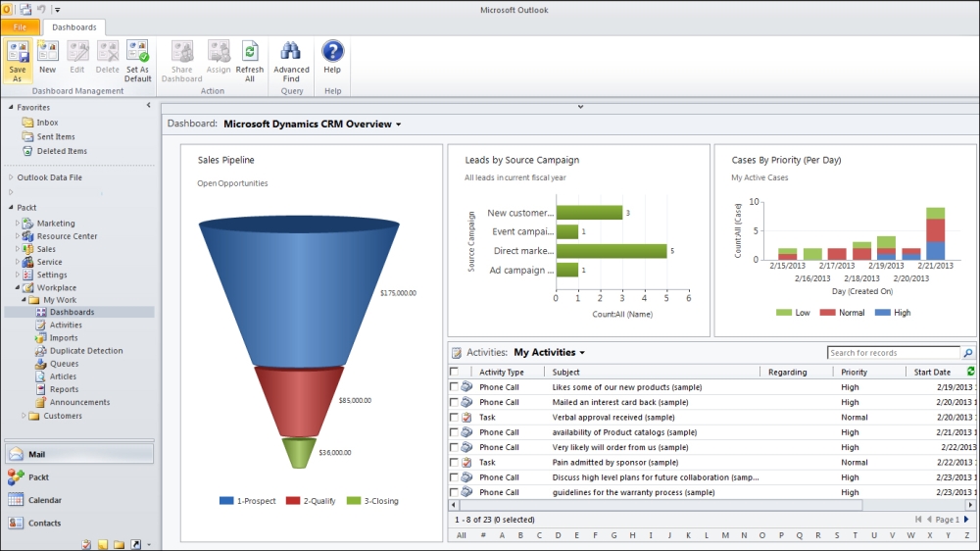Screen dimensions: 980x551
Task: Check the 'guidelines for the warranty process' row
Action: pyautogui.click(x=455, y=492)
